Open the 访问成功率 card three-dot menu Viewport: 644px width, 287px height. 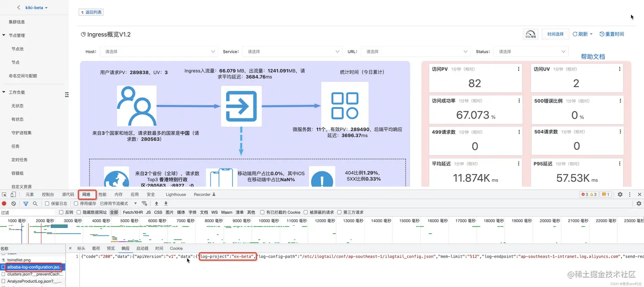518,101
